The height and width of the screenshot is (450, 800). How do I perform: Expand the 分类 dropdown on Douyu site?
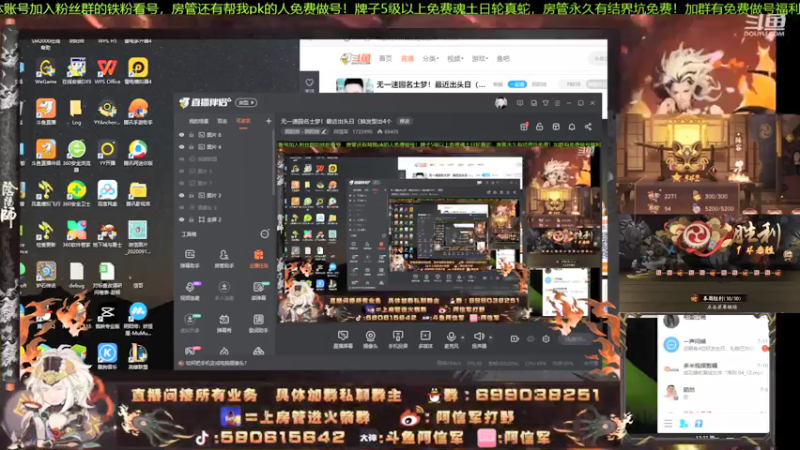[431, 59]
